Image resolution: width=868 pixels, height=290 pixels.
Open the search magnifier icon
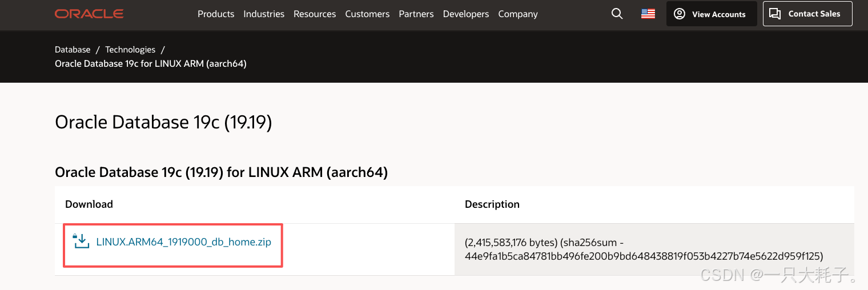click(617, 14)
